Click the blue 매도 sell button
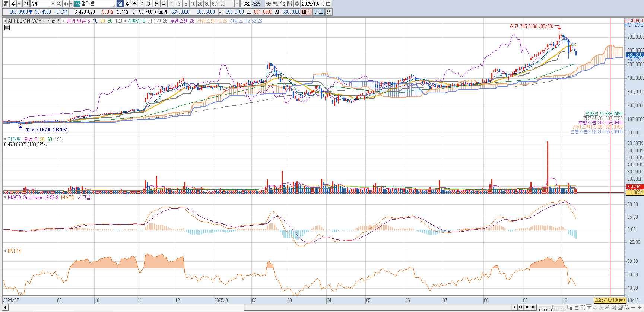The height and width of the screenshot is (312, 644). coord(319,12)
